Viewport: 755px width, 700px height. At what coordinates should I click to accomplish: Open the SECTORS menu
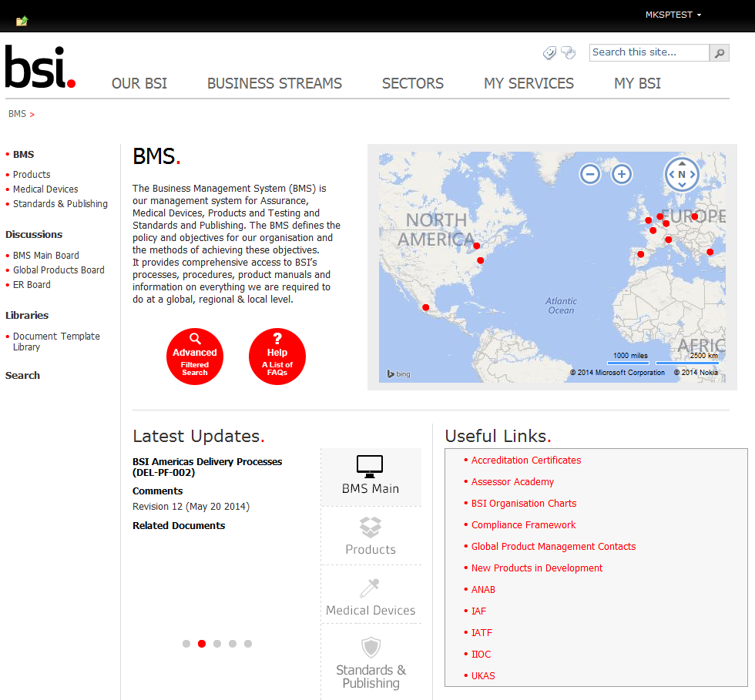413,84
